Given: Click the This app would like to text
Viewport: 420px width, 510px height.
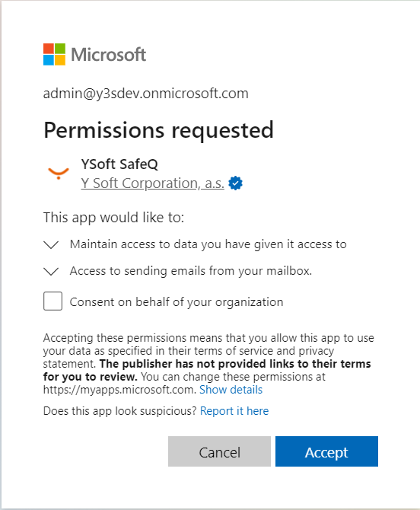Looking at the screenshot, I should coord(114,218).
